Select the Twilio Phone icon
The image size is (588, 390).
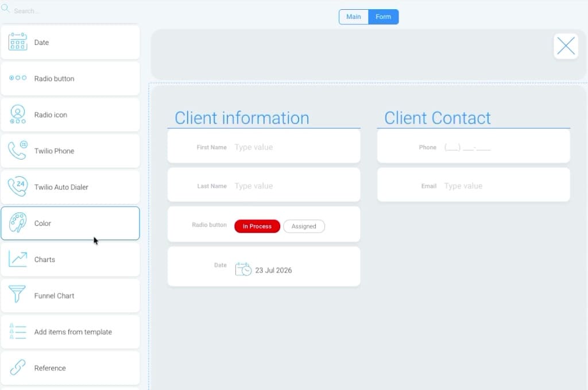[x=18, y=150]
